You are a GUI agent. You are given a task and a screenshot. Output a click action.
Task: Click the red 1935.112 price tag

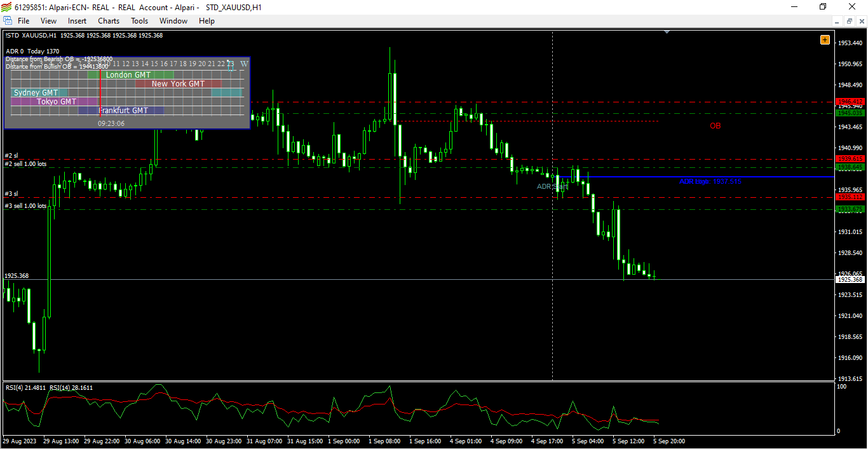(850, 197)
